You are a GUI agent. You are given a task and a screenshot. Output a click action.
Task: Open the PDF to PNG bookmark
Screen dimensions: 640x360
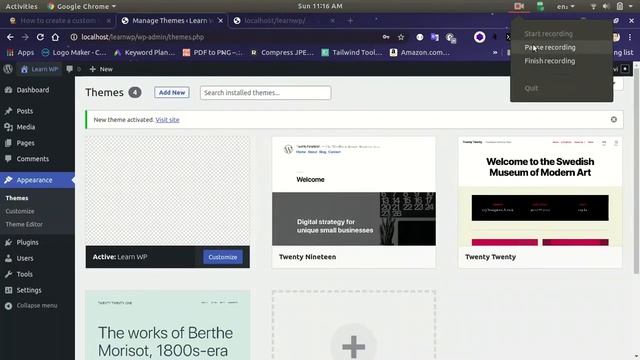click(213, 52)
